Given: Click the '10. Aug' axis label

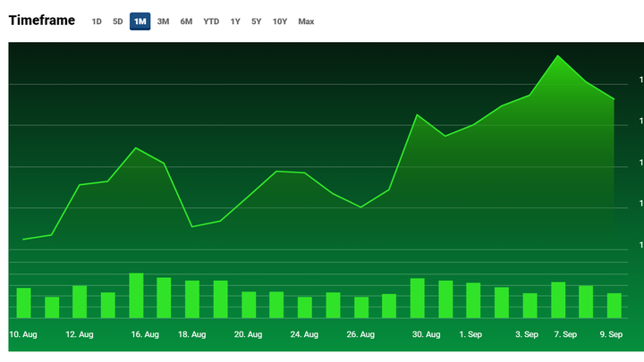Looking at the screenshot, I should tap(23, 334).
